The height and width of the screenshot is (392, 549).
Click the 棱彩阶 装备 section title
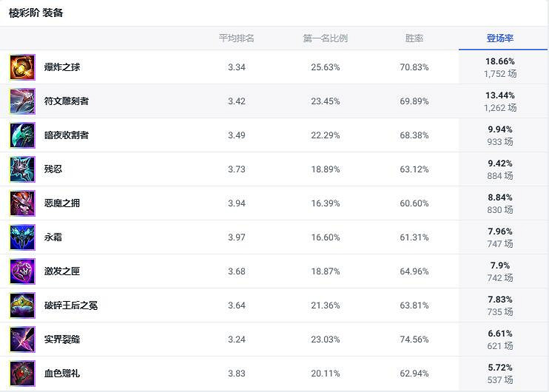(36, 13)
